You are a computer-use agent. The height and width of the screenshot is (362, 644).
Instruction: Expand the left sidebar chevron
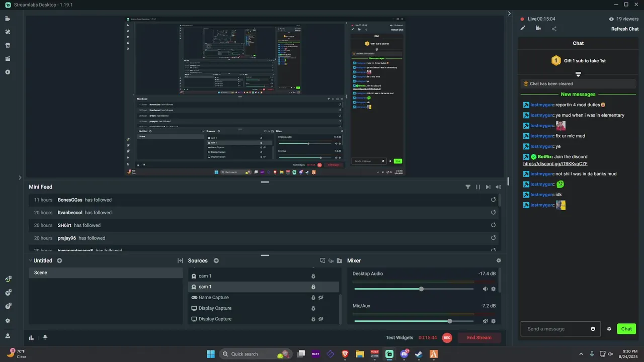[x=20, y=177]
